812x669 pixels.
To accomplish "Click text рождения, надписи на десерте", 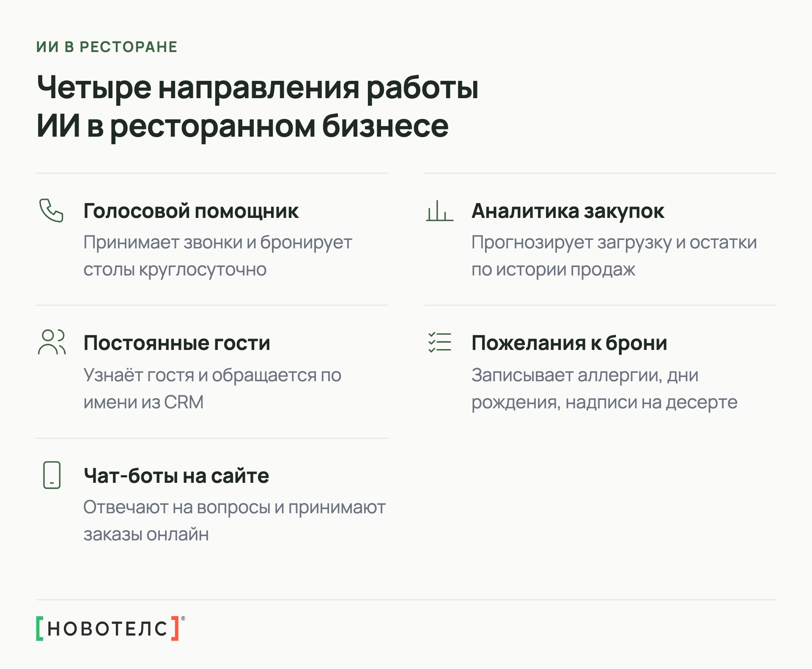I will [604, 402].
